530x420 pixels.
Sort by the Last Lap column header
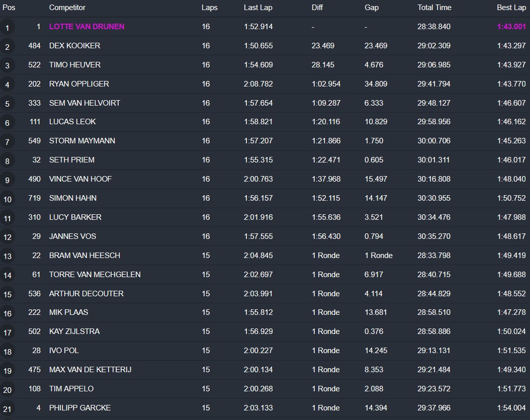click(x=258, y=8)
